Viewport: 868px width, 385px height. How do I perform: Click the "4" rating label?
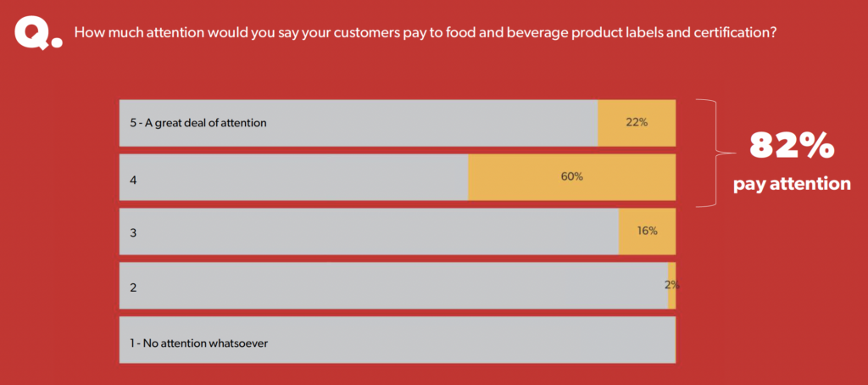point(133,180)
